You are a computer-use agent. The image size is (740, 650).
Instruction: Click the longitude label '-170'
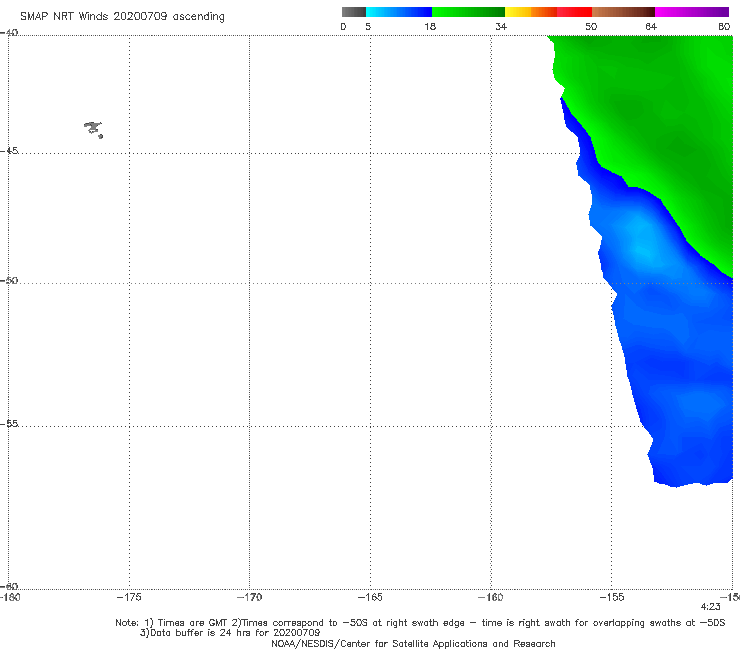[249, 597]
